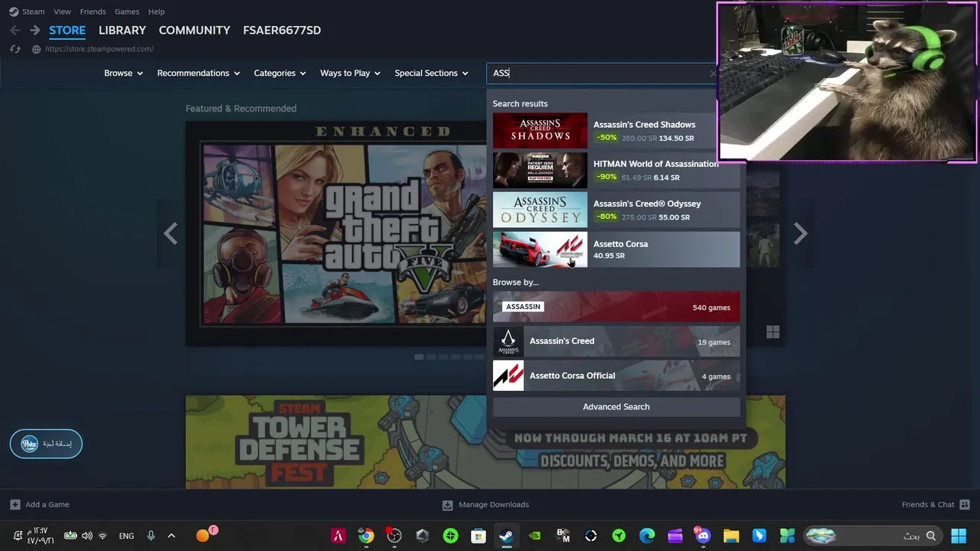Click the store URL address text
This screenshot has width=980, height=551.
[100, 49]
